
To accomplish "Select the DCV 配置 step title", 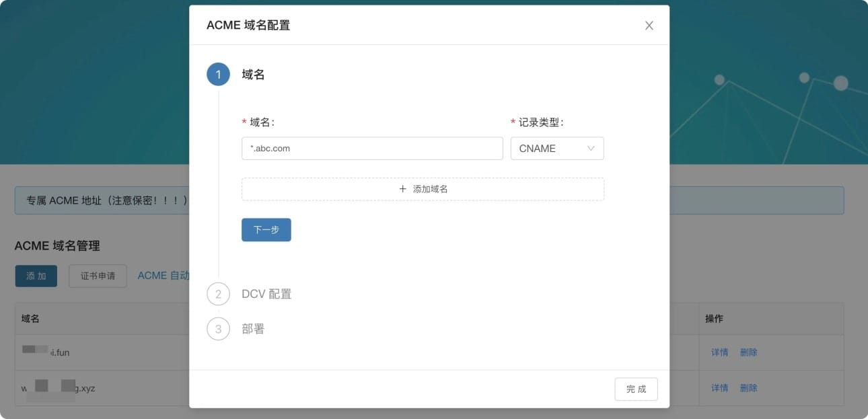I will pyautogui.click(x=266, y=294).
